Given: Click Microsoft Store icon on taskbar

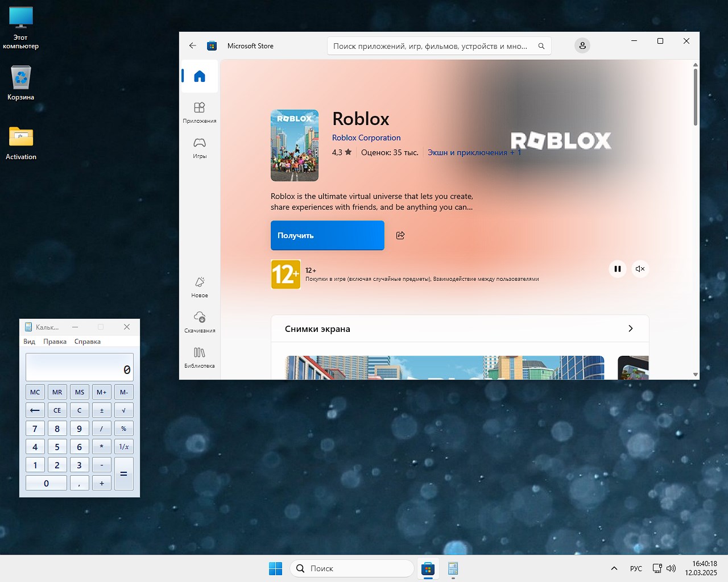Looking at the screenshot, I should pos(428,568).
